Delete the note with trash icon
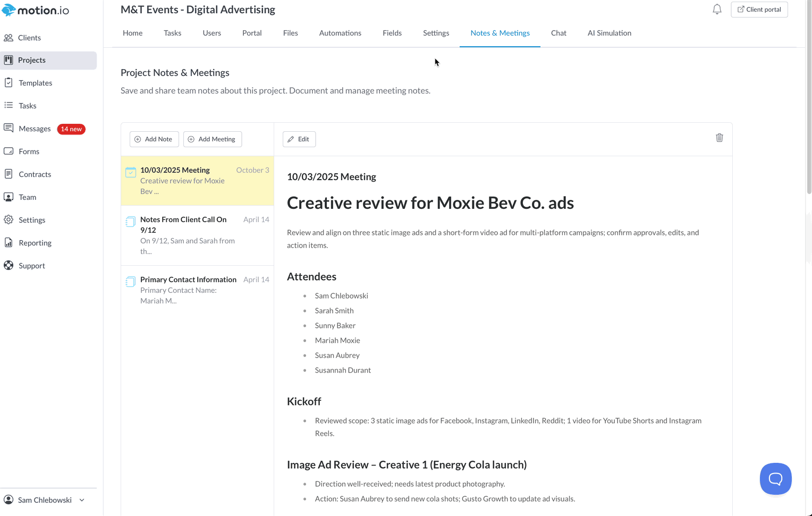The image size is (812, 516). point(720,138)
